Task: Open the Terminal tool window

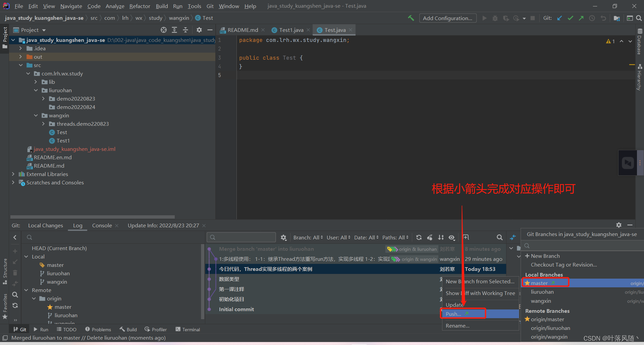Action: [x=187, y=330]
